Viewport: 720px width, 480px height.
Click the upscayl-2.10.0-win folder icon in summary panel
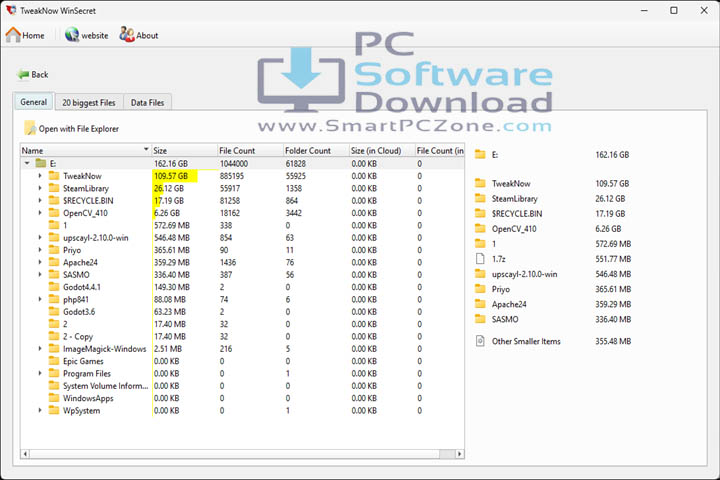point(480,274)
